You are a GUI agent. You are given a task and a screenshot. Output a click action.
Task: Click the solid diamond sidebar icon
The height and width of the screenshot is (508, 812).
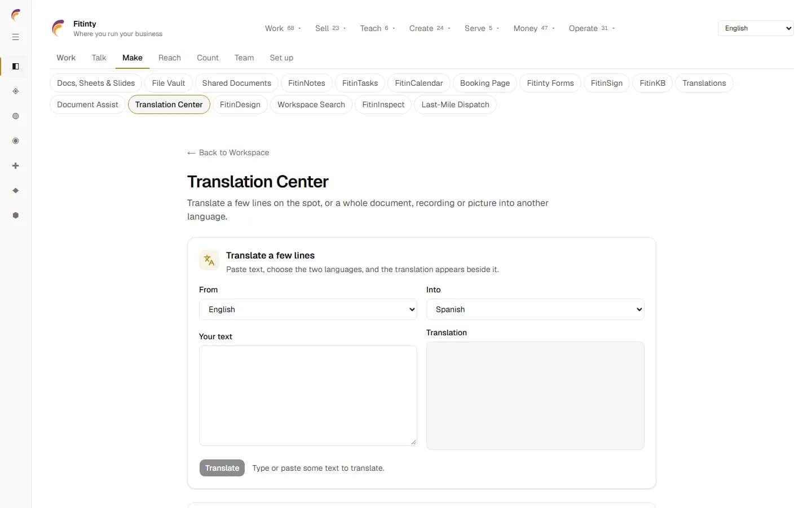click(x=16, y=191)
